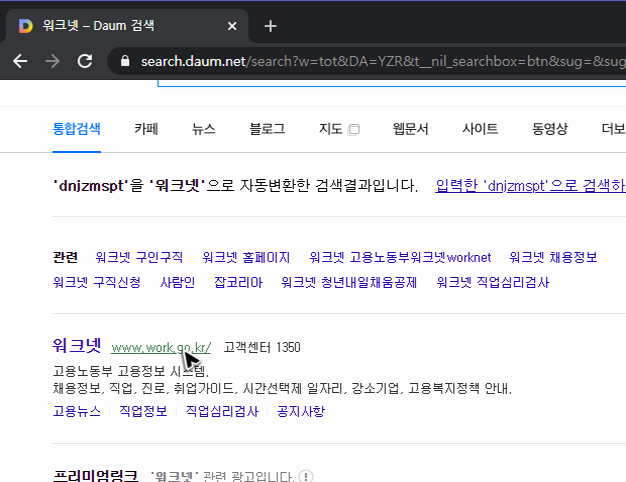Click related search 워크넷 홈페이지
The image size is (626, 482).
[x=246, y=257]
